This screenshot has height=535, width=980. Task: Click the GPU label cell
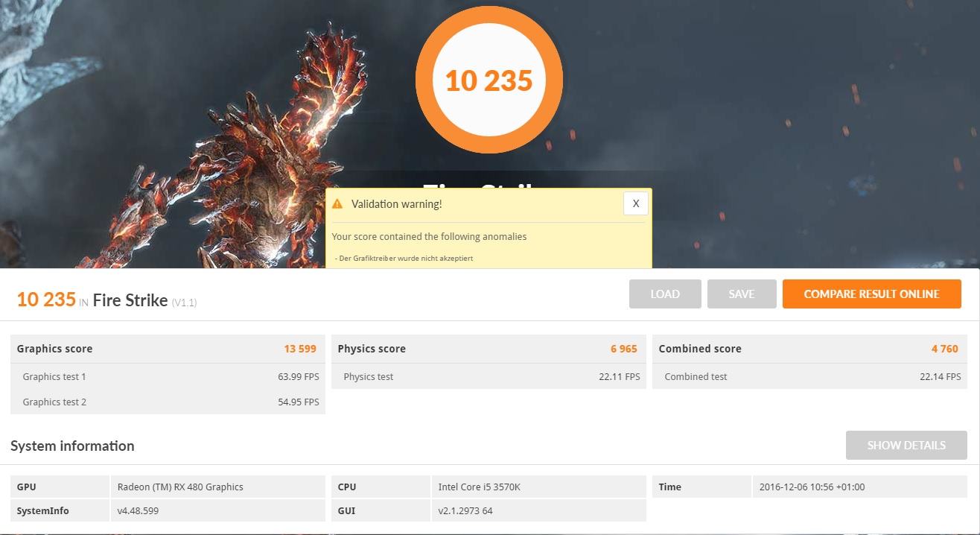(60, 487)
